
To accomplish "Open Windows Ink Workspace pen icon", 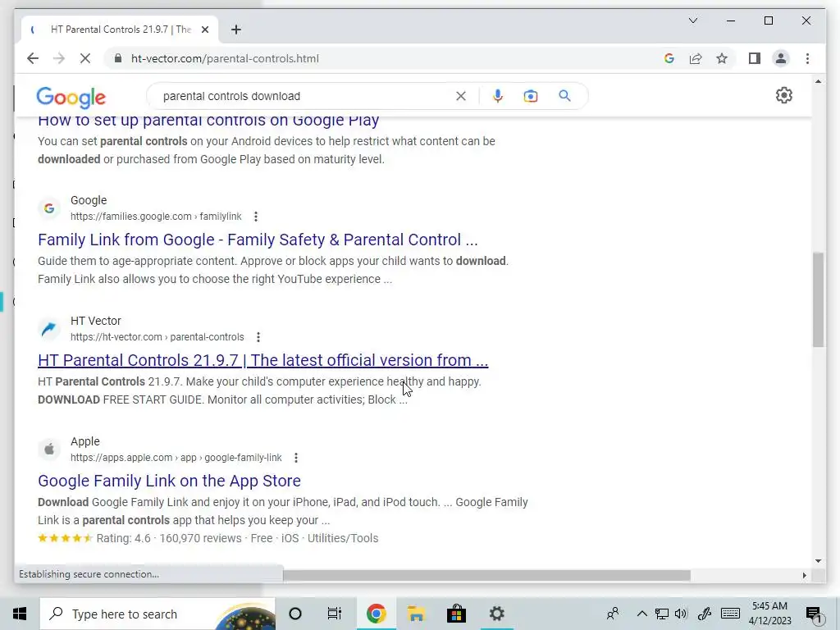I will 705,614.
